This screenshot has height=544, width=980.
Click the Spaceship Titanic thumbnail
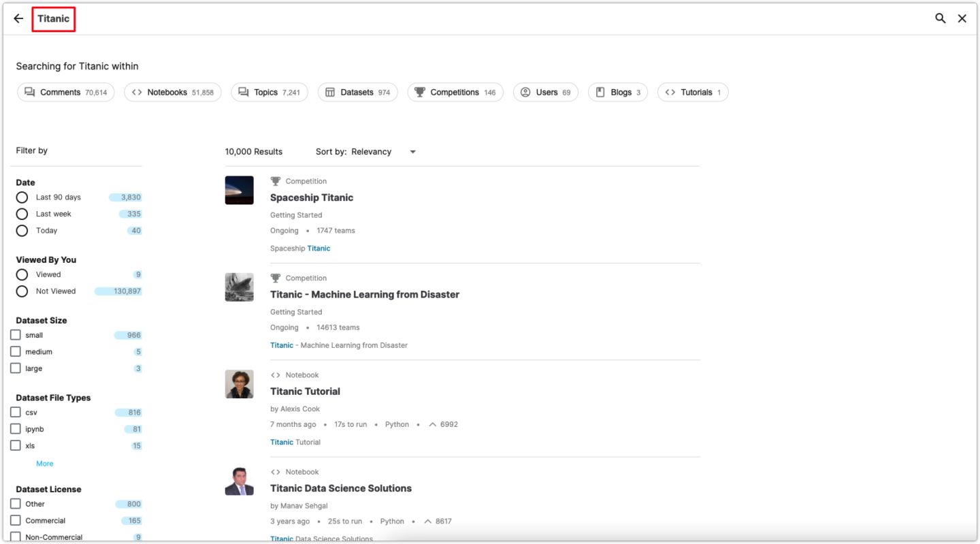coord(240,190)
